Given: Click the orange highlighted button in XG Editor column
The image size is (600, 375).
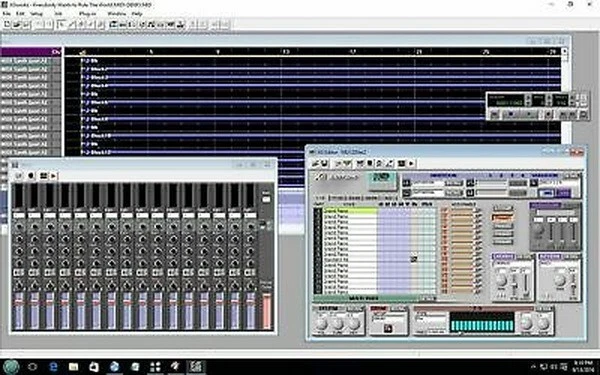Looking at the screenshot, I should [502, 218].
